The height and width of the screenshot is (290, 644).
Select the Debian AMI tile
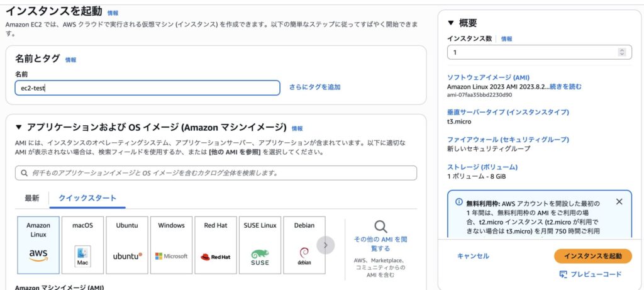(x=304, y=245)
